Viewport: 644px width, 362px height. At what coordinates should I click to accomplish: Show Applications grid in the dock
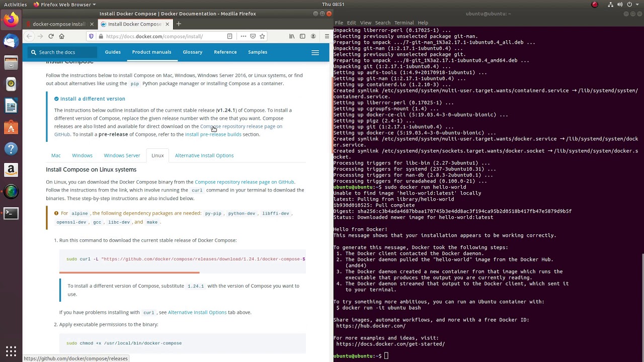click(11, 351)
